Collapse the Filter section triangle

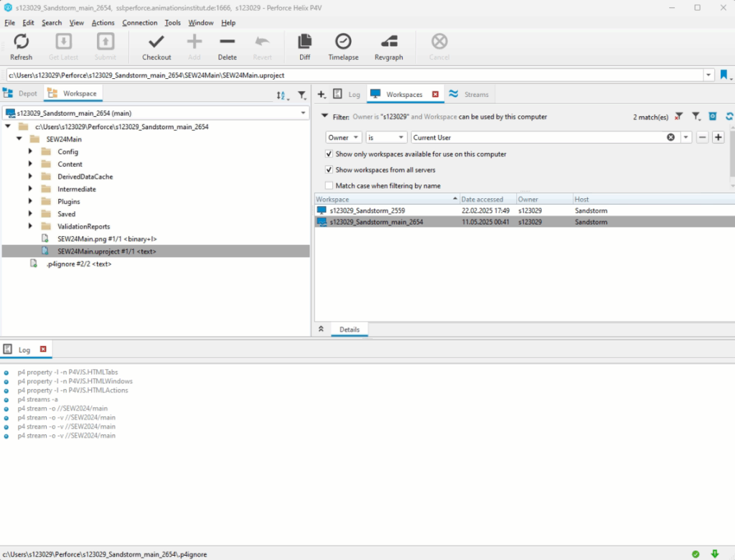coord(324,116)
